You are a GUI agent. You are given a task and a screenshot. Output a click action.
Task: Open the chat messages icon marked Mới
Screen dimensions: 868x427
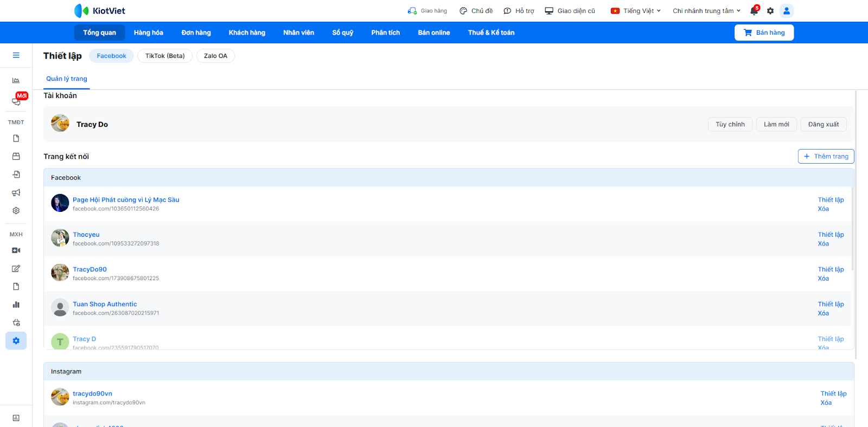tap(16, 101)
